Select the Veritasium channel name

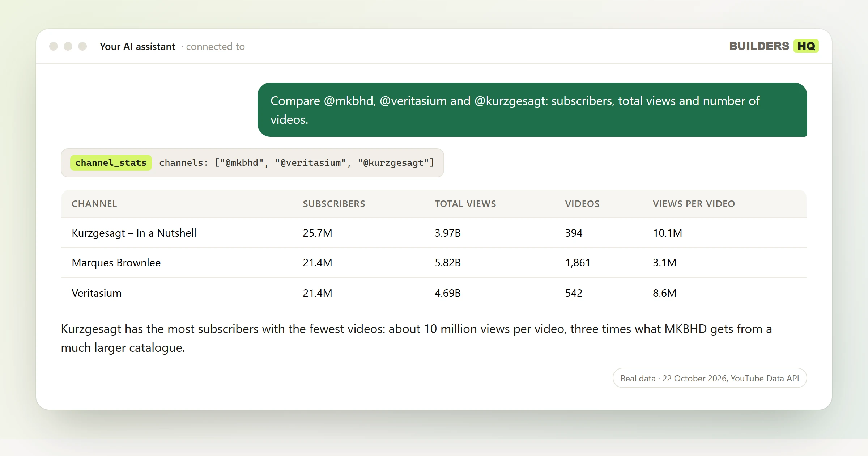97,293
